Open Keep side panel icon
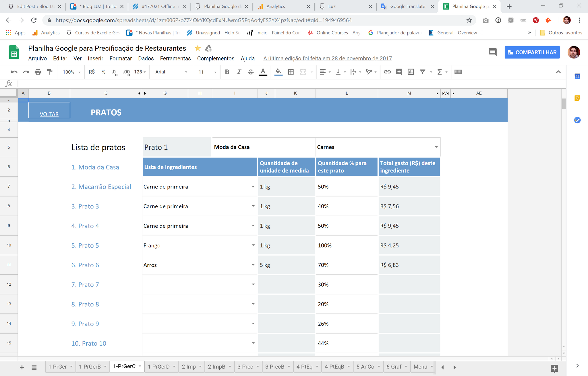 coord(577,98)
